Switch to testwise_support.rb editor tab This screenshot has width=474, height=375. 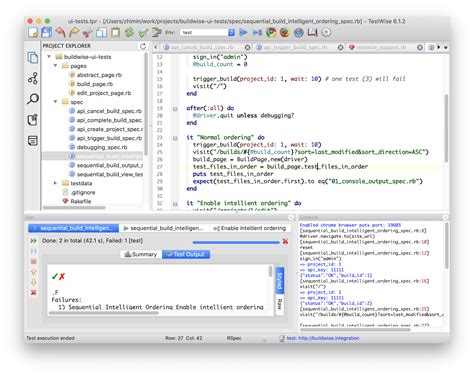(x=381, y=47)
